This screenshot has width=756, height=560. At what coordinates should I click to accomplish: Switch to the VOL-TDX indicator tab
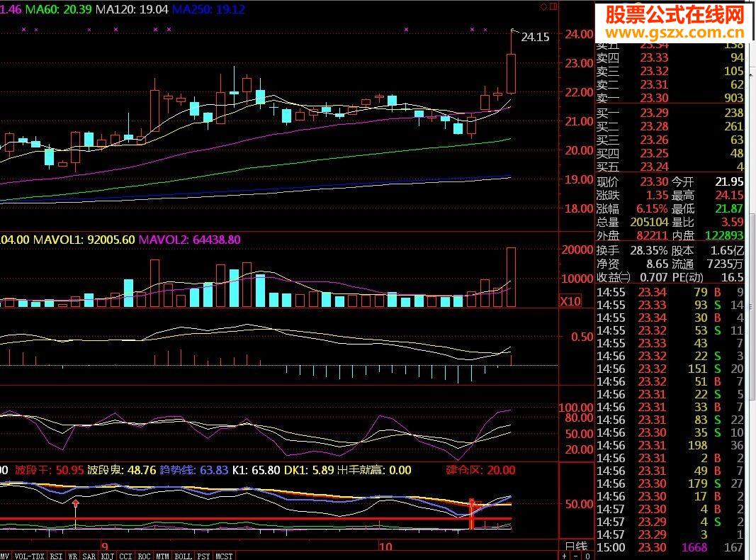click(29, 556)
